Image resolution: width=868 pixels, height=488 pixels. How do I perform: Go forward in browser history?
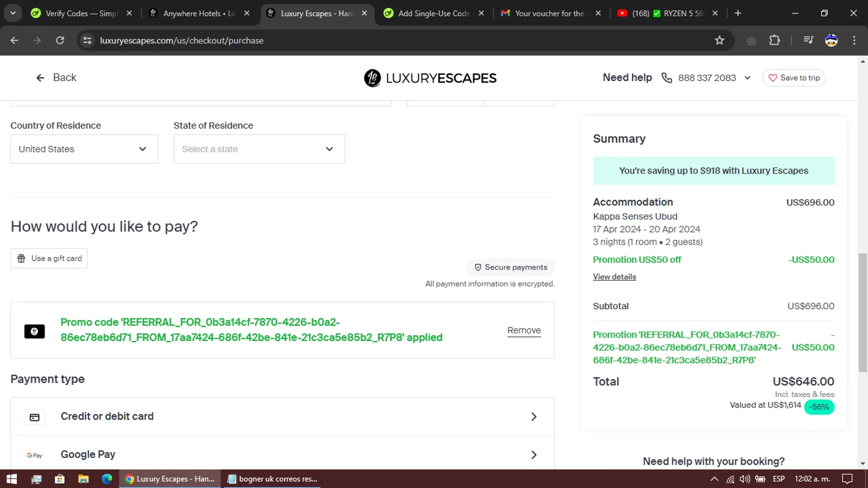point(37,40)
